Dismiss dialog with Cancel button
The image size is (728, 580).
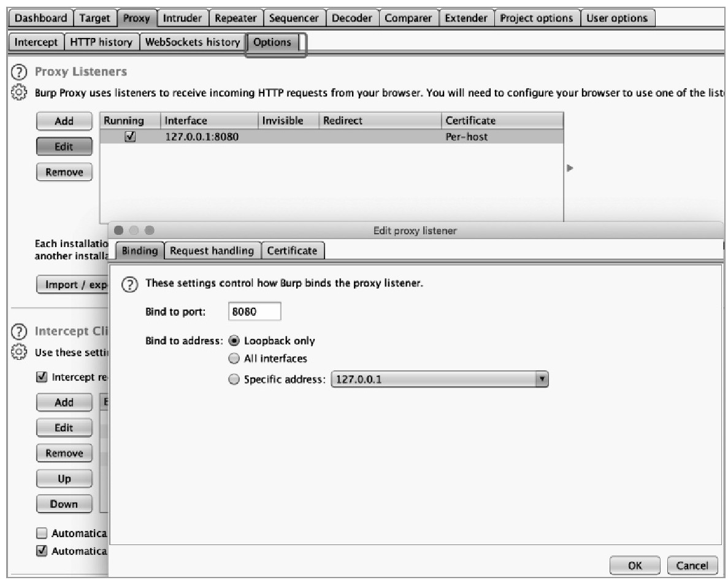(x=692, y=566)
